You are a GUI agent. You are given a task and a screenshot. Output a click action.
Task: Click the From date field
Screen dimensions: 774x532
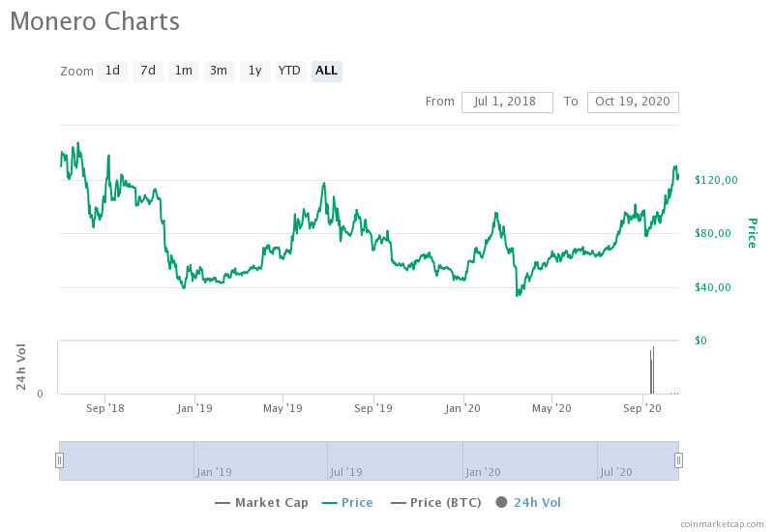coord(507,102)
